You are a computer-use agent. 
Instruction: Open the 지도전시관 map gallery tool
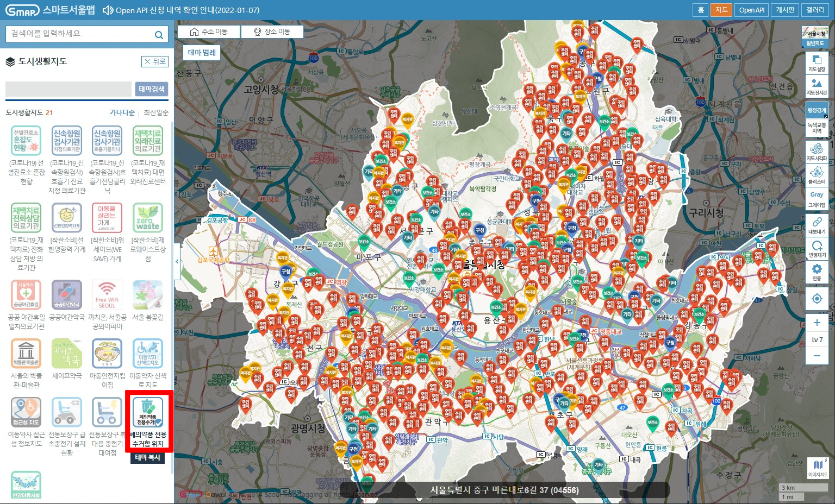coord(817,86)
